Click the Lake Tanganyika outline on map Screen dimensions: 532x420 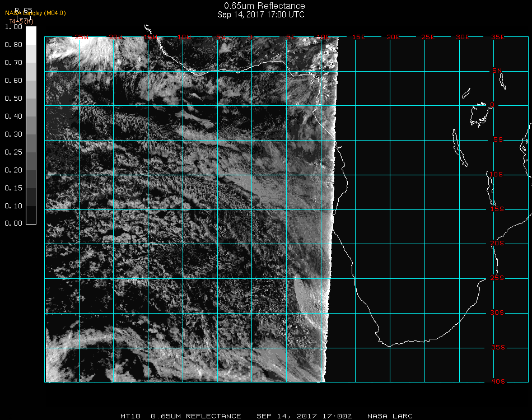[x=460, y=148]
